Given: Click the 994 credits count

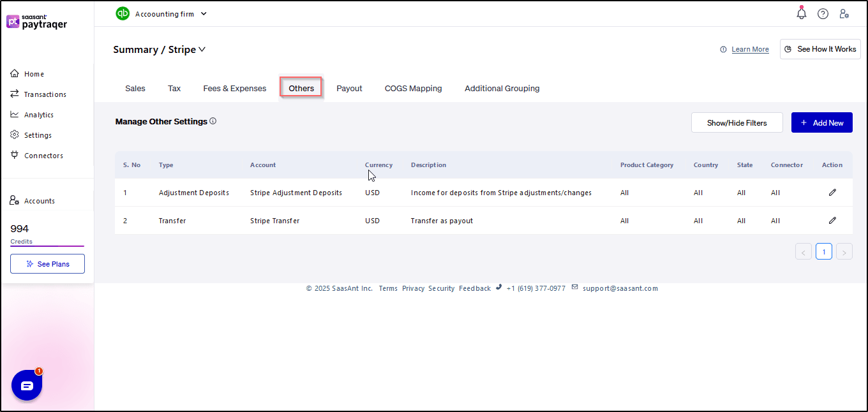Looking at the screenshot, I should [20, 228].
